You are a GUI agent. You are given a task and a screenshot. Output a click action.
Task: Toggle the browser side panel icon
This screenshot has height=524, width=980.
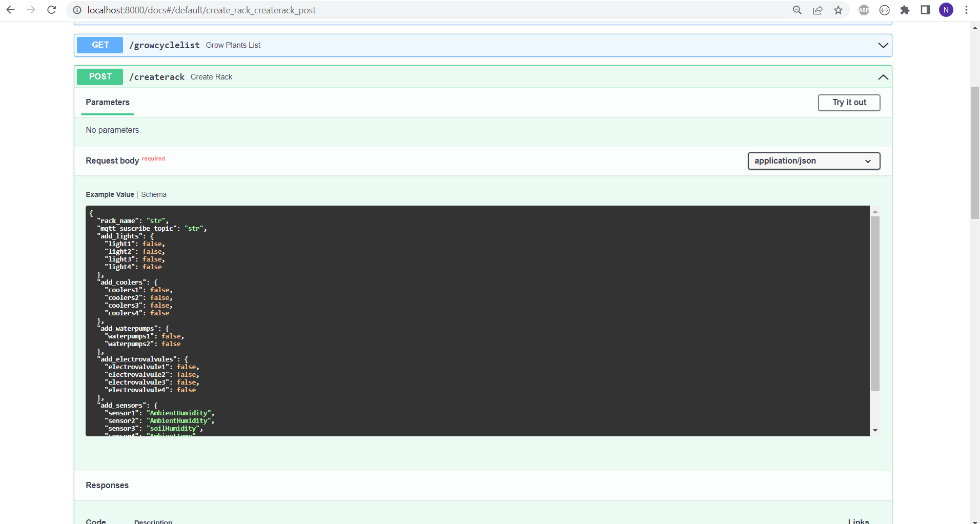click(x=925, y=10)
